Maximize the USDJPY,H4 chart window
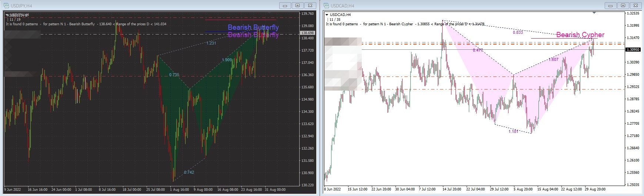Screen dimensions: 644x196 (297, 6)
